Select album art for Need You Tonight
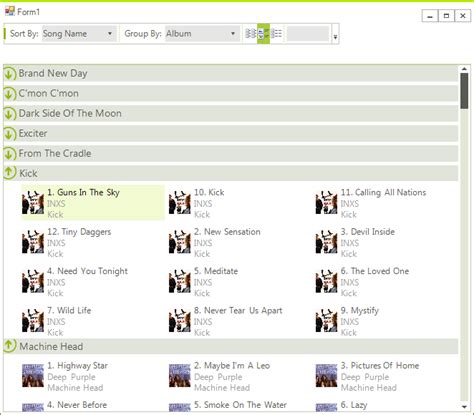 33,281
